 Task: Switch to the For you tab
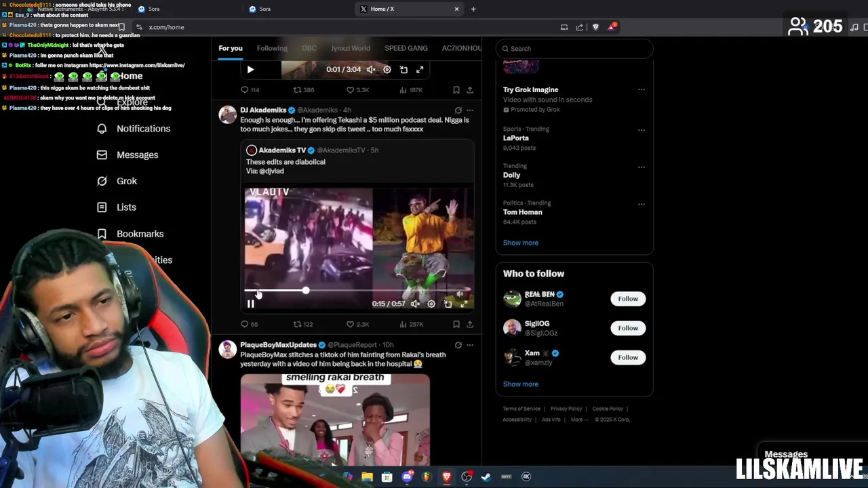pyautogui.click(x=231, y=48)
